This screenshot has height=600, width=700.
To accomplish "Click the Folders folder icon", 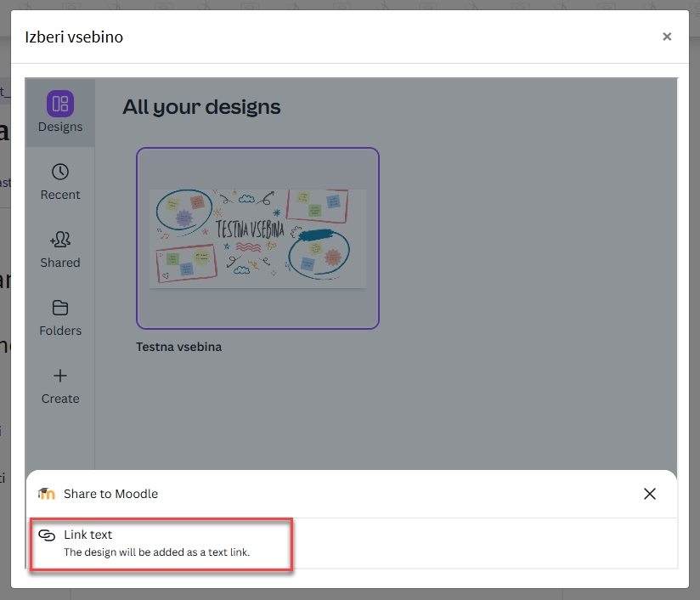I will (60, 308).
